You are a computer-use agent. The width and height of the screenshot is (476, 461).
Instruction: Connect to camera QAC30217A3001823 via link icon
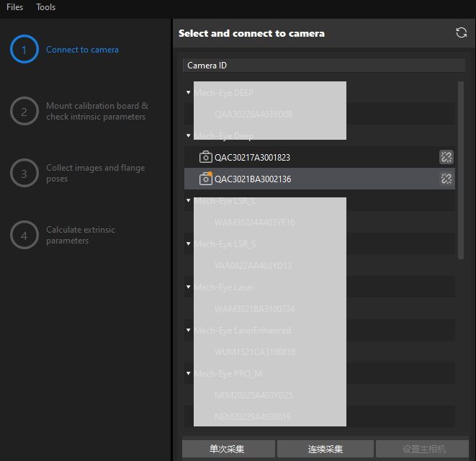click(446, 157)
